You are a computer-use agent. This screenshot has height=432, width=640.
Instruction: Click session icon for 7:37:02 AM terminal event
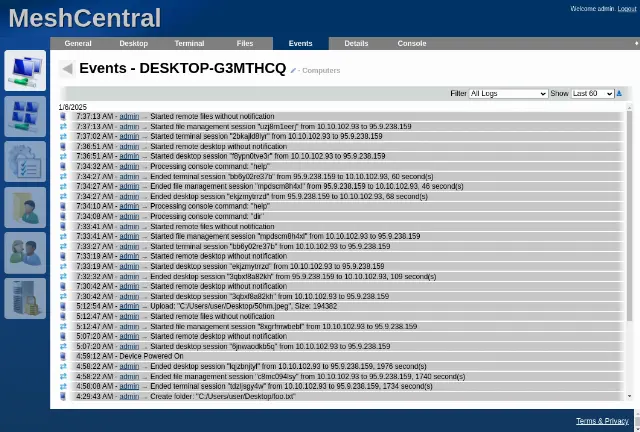(x=63, y=136)
